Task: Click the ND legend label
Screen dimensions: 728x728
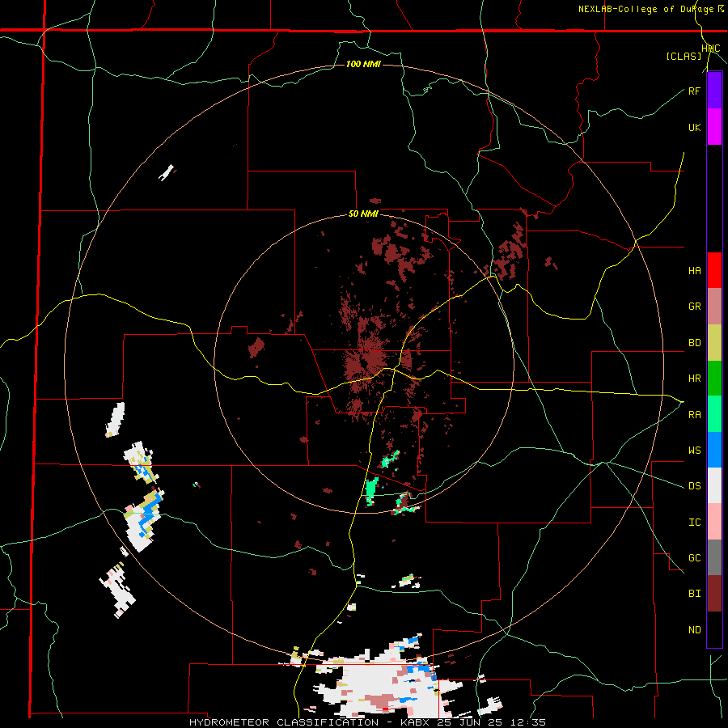Action: 694,630
